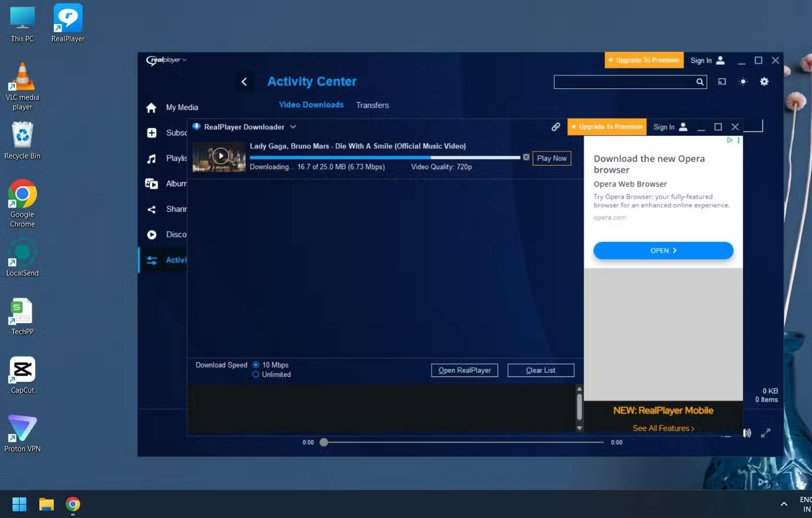Open the TechPP desktop file

[x=23, y=317]
